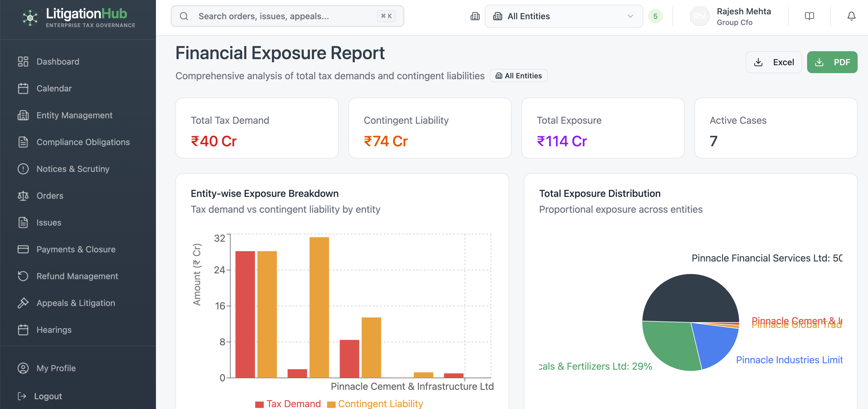This screenshot has height=409, width=868.
Task: Click the My Profile user icon
Action: (x=23, y=368)
